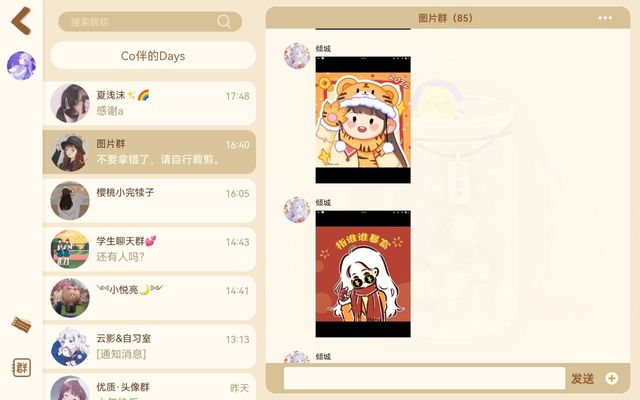Open the 樱桃小完犊子 chat

149,200
